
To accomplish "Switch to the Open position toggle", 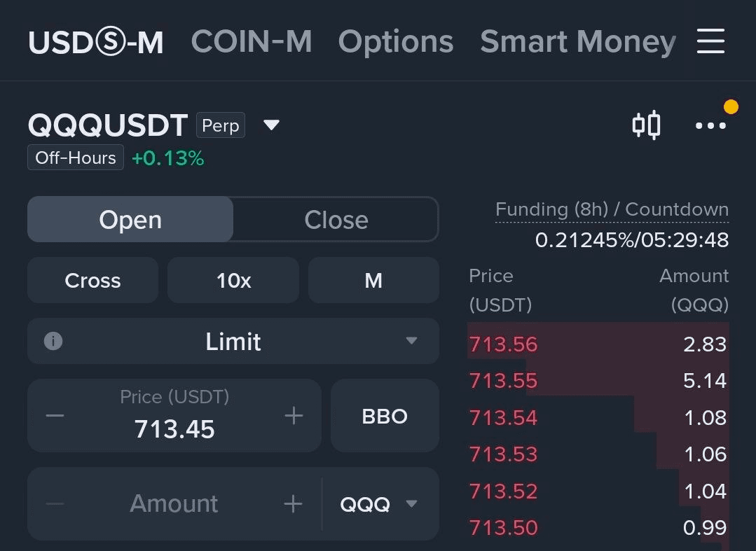I will pyautogui.click(x=130, y=220).
